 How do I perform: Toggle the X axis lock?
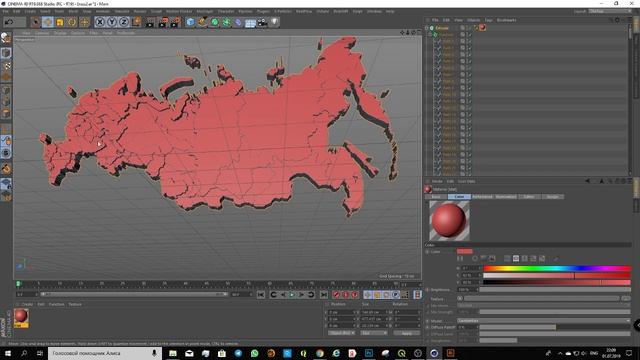point(100,22)
